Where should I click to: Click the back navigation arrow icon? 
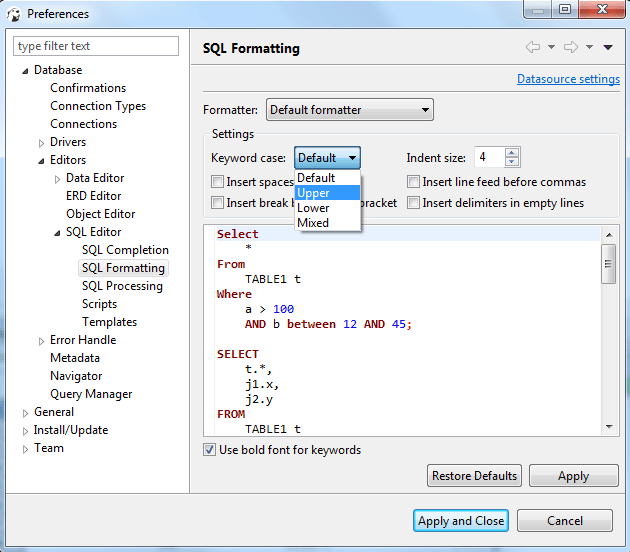click(533, 47)
